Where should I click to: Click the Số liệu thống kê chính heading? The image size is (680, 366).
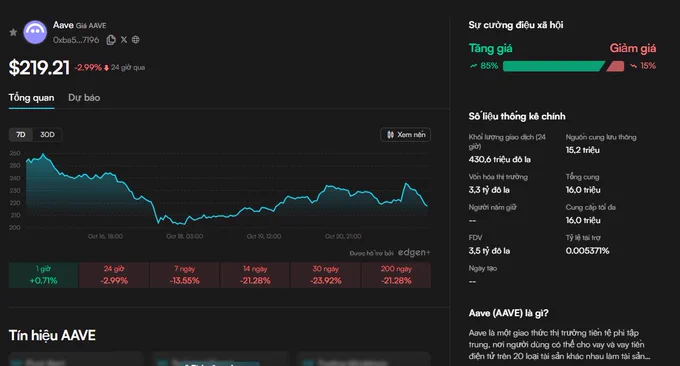517,116
